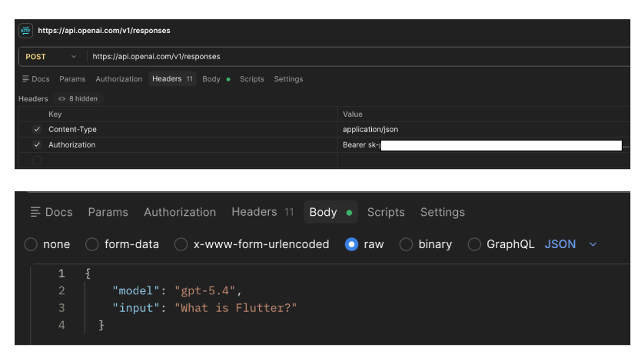Select the none body type radio
This screenshot has width=644, height=361.
pyautogui.click(x=31, y=244)
